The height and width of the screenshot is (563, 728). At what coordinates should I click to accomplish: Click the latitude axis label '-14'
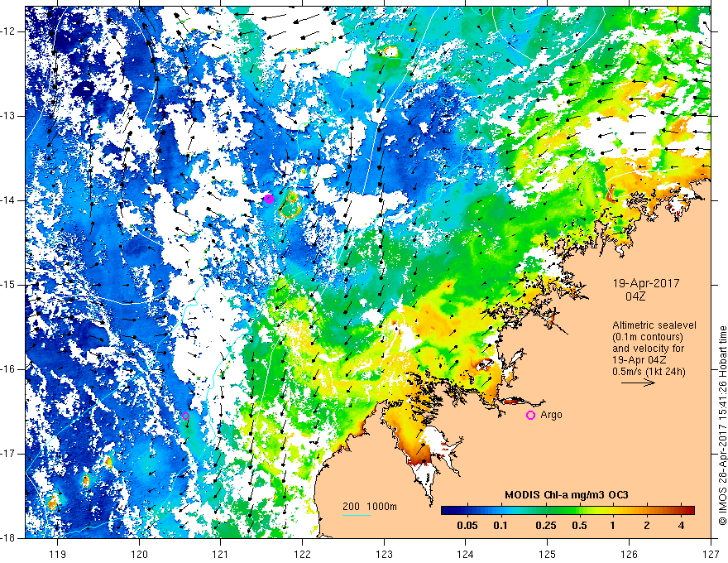coord(8,200)
